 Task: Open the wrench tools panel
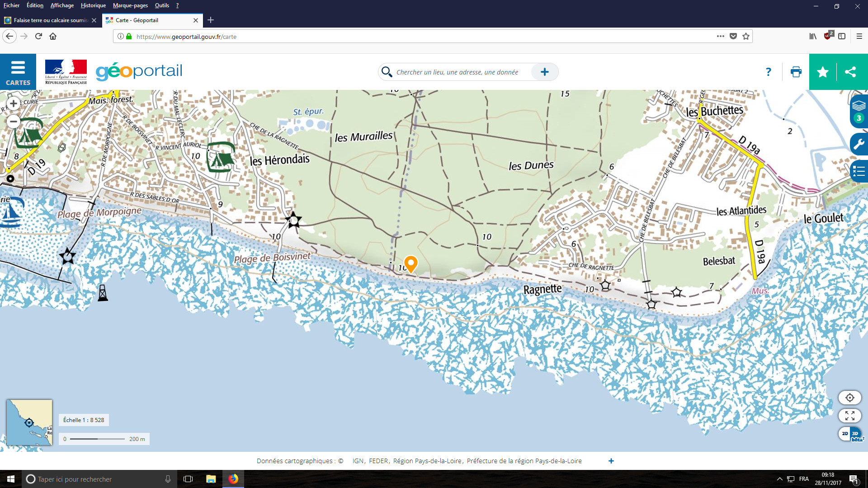(x=858, y=145)
